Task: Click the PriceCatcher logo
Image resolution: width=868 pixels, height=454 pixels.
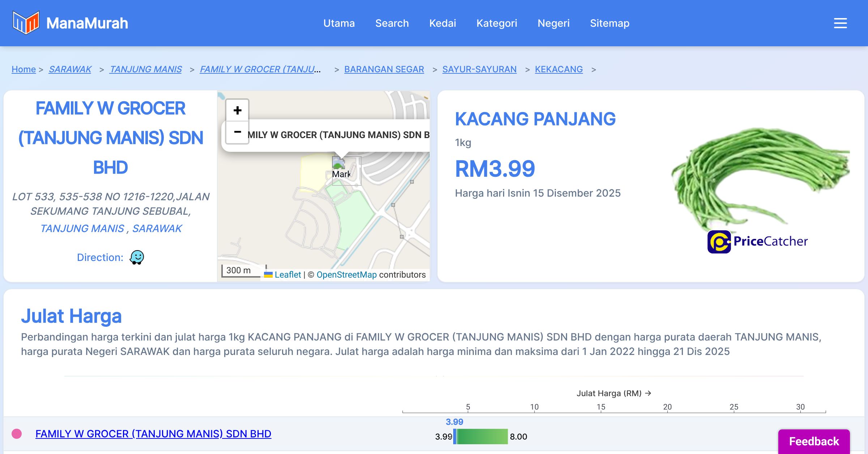Action: point(757,241)
